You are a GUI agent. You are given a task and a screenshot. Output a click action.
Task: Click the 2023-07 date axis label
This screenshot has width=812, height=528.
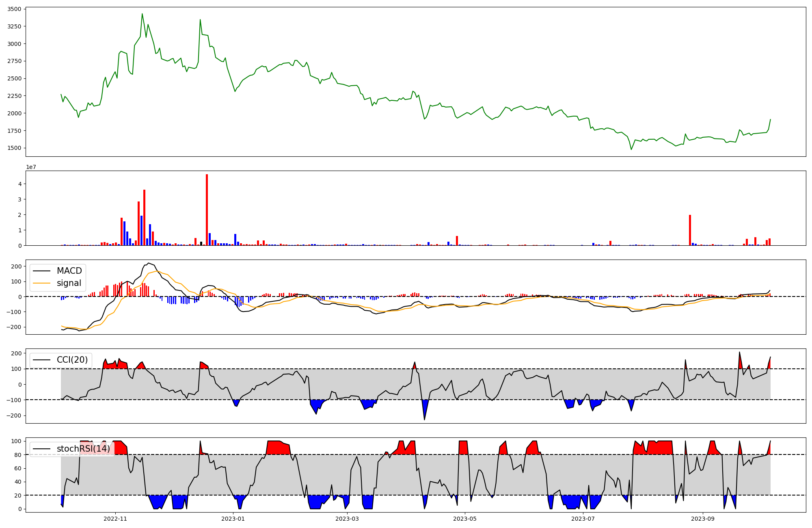pyautogui.click(x=583, y=519)
